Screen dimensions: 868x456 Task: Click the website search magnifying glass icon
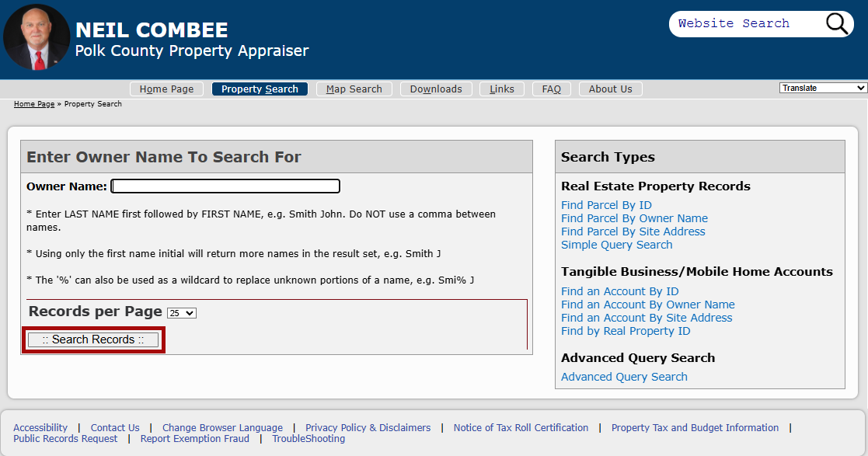[x=836, y=23]
